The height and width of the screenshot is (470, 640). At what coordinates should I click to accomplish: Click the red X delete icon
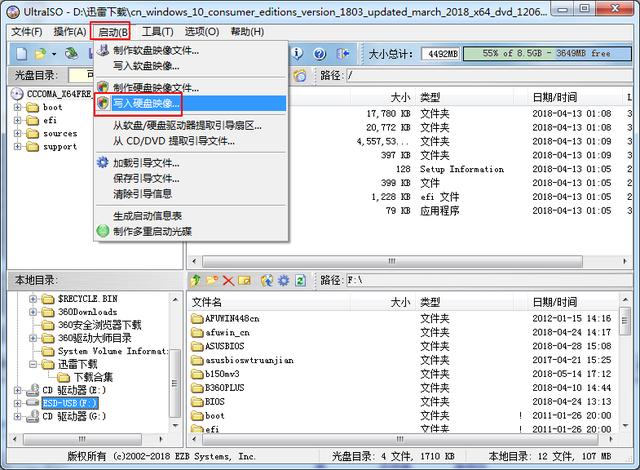[228, 281]
